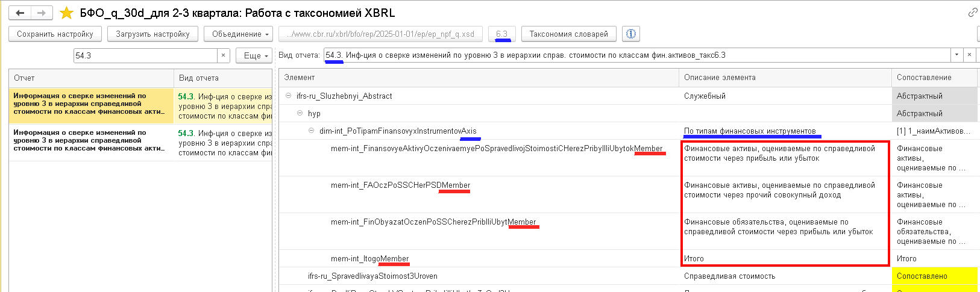
Task: Click the Сохранить настройку button
Action: point(55,34)
